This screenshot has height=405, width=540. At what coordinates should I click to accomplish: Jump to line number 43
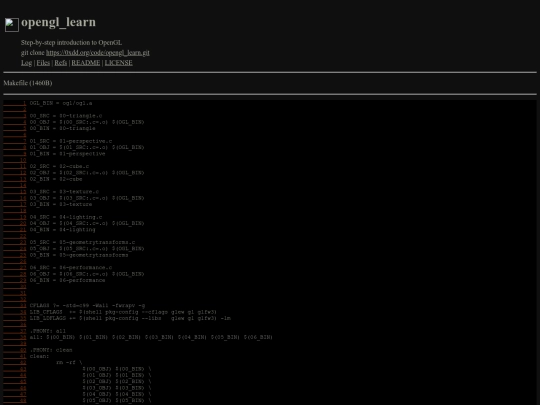15,369
